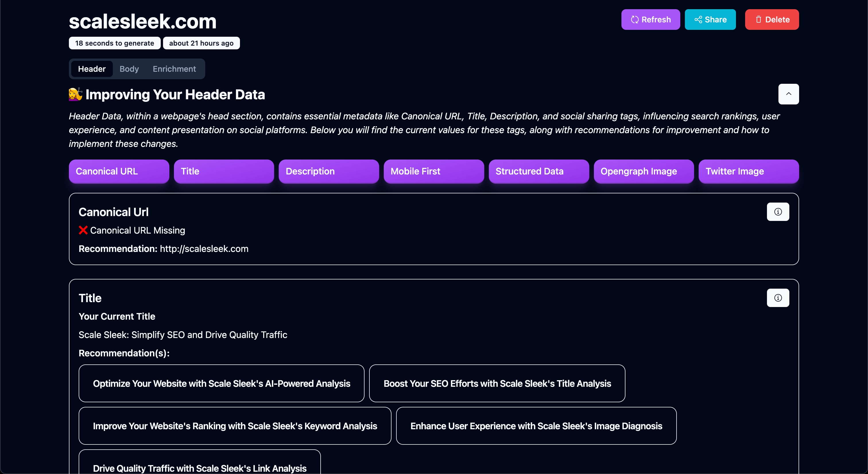Click the trash can icon

[758, 20]
